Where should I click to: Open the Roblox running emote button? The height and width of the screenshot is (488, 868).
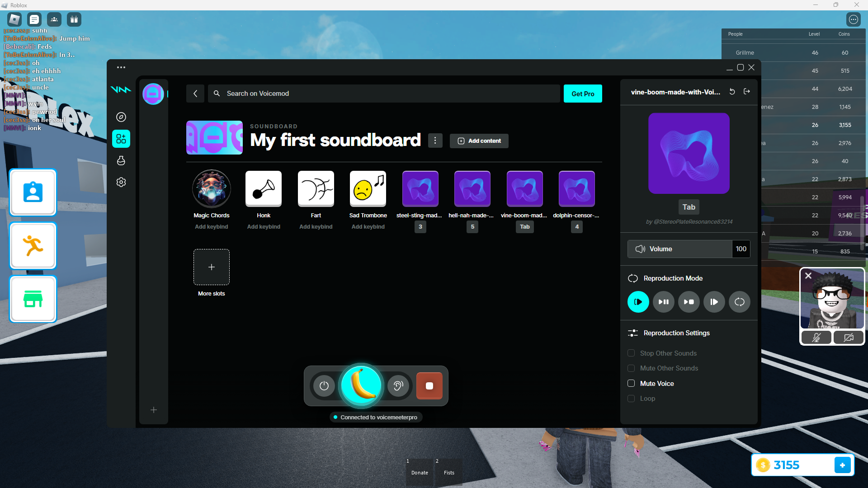(x=33, y=246)
